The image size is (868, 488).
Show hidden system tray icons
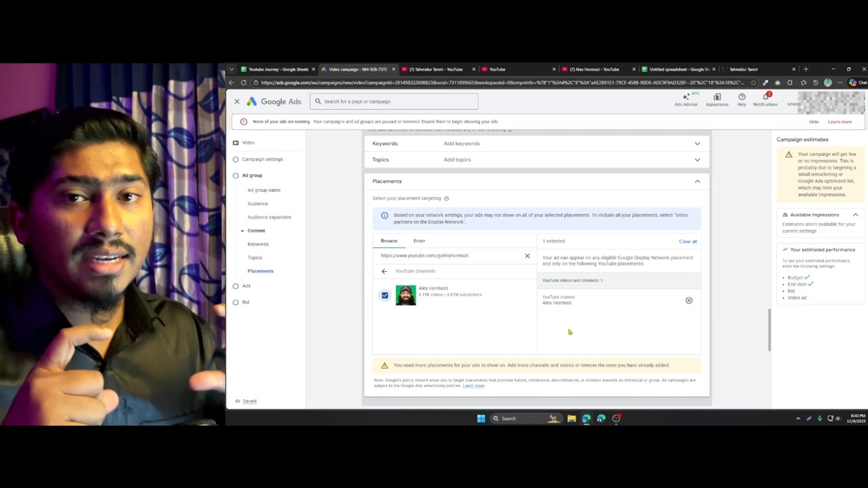pos(797,418)
